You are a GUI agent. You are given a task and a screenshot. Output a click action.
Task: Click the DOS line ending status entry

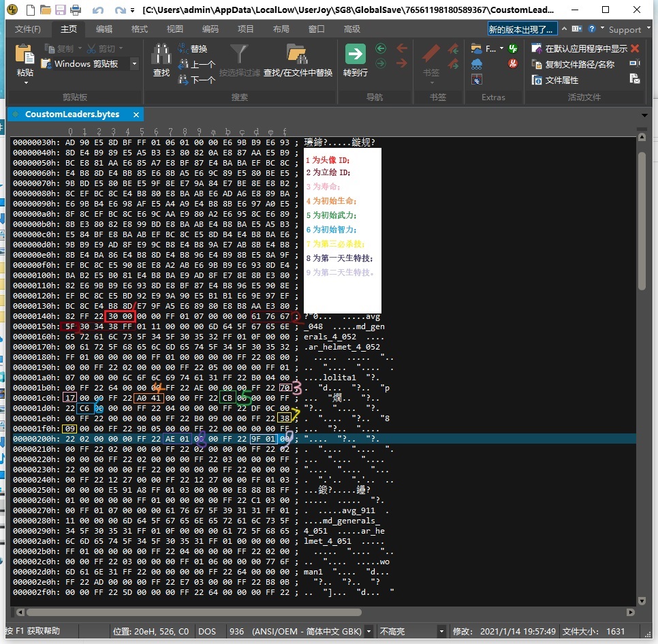point(207,632)
